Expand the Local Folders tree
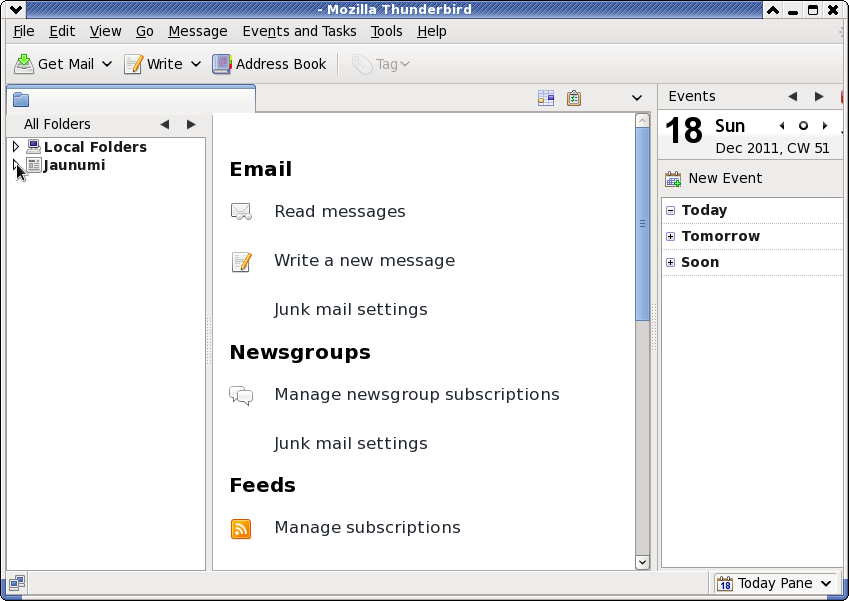849x601 pixels. [x=16, y=146]
